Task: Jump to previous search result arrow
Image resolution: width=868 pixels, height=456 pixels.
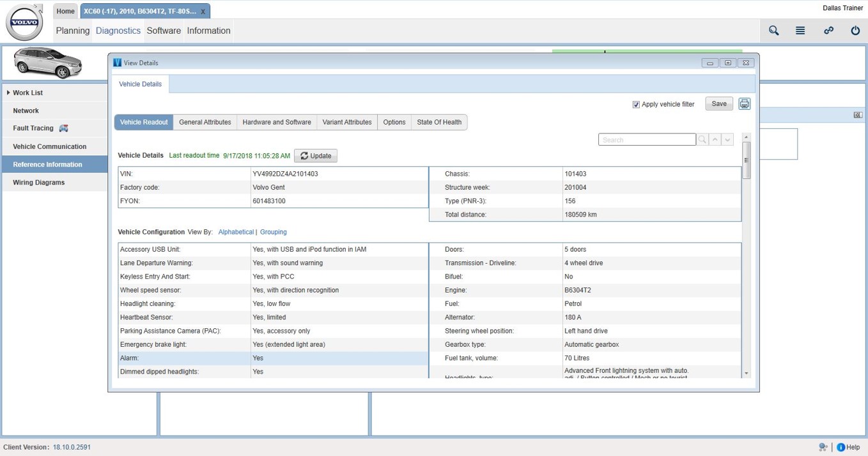Action: (715, 140)
